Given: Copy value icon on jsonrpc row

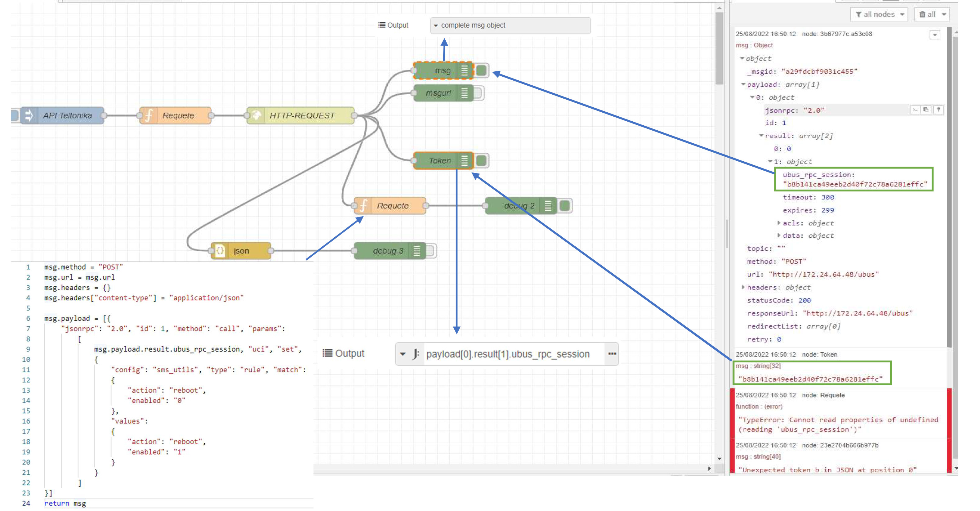Looking at the screenshot, I should [x=926, y=110].
